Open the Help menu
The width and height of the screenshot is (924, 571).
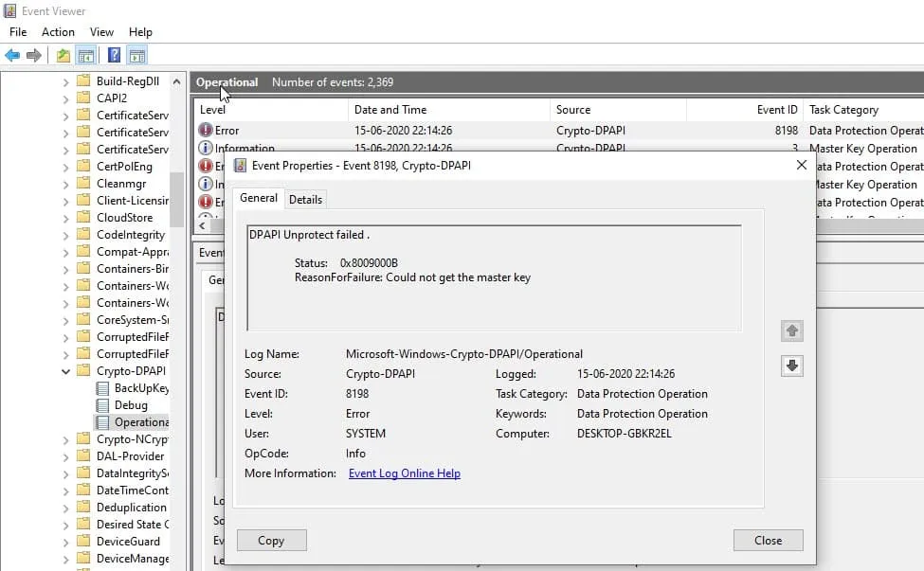[140, 32]
